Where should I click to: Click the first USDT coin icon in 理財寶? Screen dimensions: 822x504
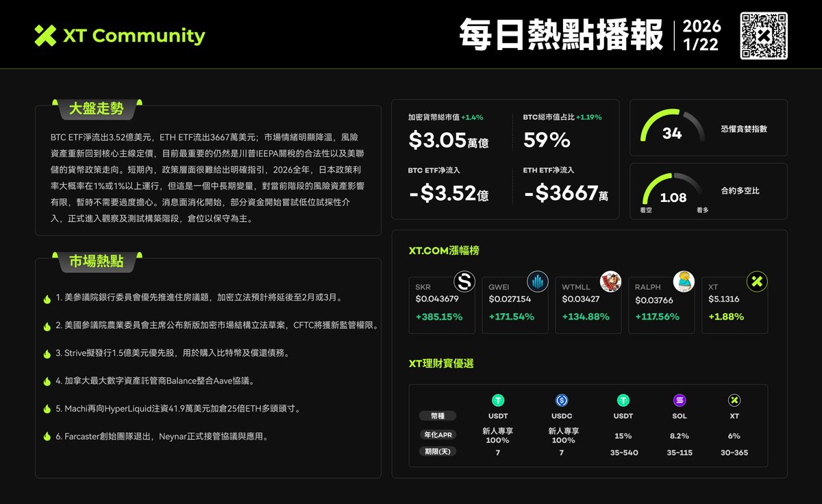(498, 400)
